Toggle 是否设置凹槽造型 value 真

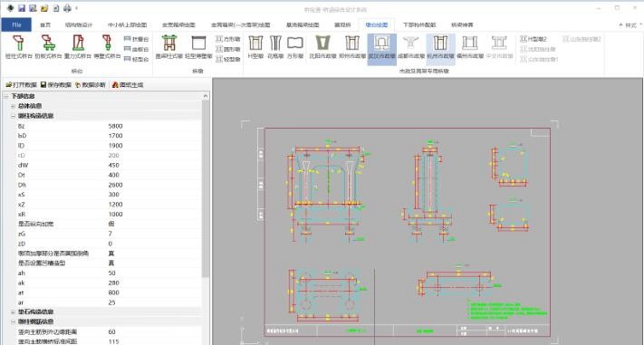tap(111, 264)
